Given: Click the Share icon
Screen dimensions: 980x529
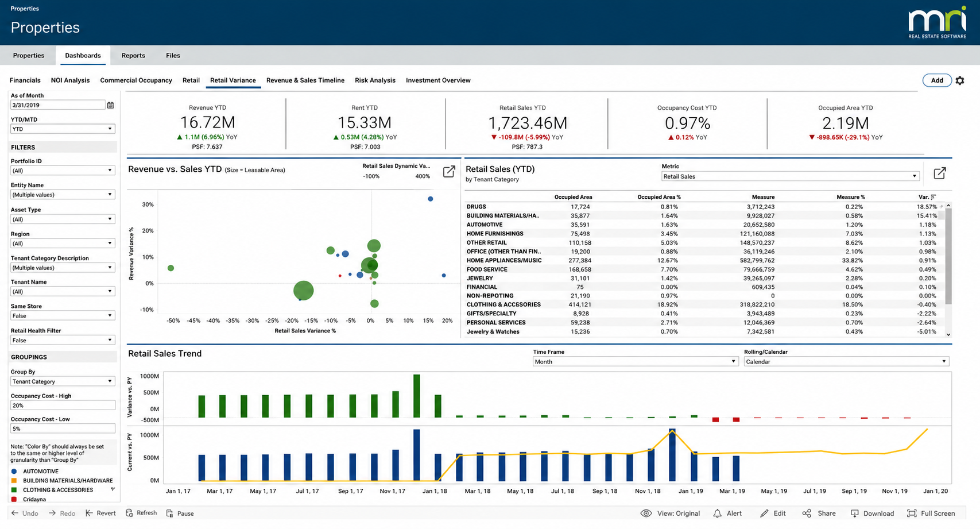Looking at the screenshot, I should [x=807, y=513].
